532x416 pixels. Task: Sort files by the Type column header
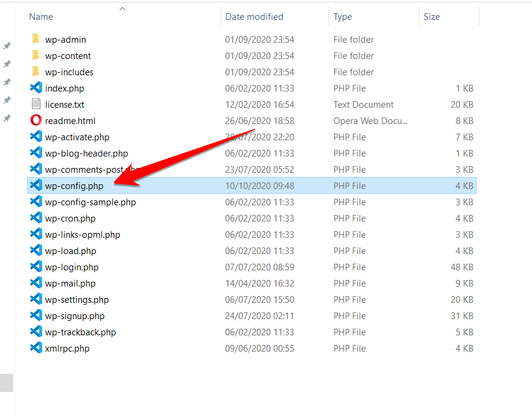coord(342,17)
